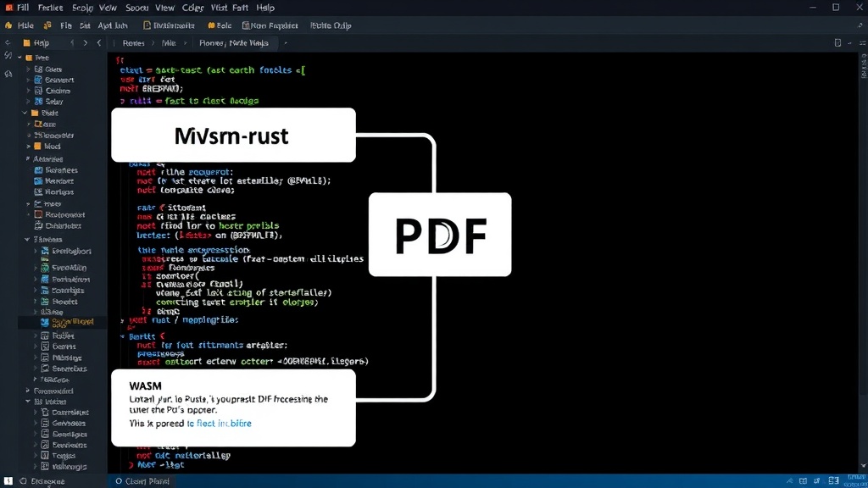The width and height of the screenshot is (868, 488).
Task: Select the Seaneturs tree item
Action: (x=70, y=369)
